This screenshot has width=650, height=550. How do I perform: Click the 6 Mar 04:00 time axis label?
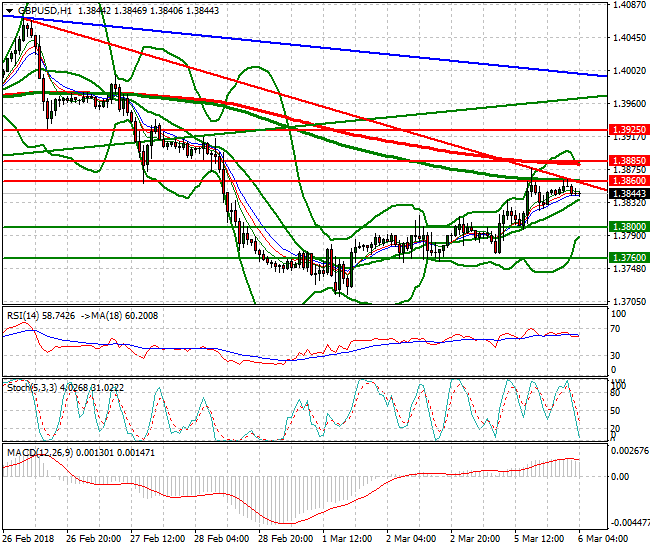click(603, 539)
